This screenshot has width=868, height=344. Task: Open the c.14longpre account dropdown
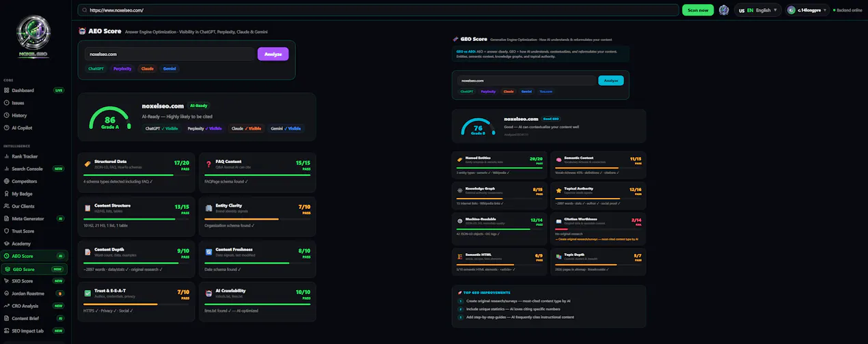[808, 10]
